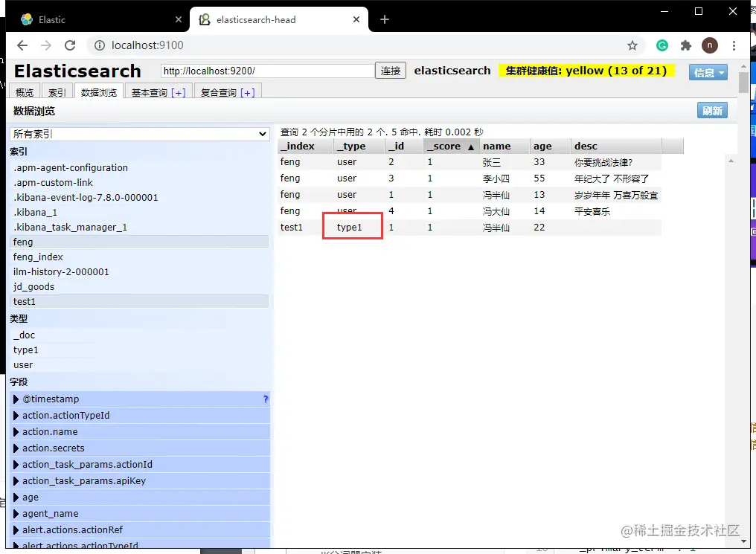Switch to the Elastic browser tab
Viewport: 756px width, 554px height.
click(97, 19)
